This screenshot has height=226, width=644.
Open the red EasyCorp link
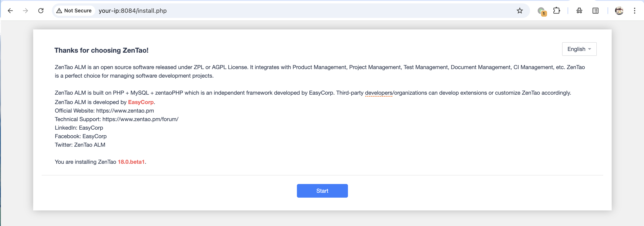point(141,102)
